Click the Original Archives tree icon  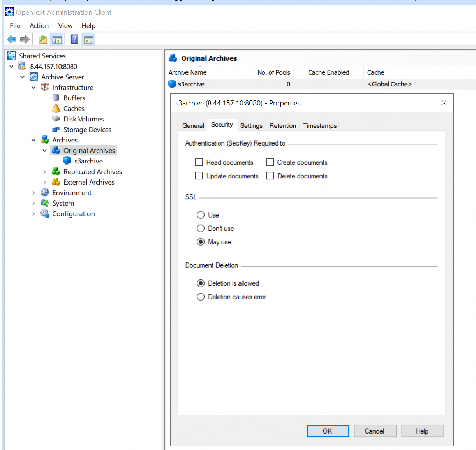point(56,150)
